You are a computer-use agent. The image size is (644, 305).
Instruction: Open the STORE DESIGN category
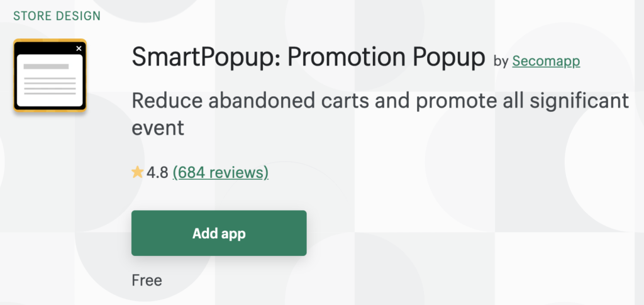(x=57, y=16)
